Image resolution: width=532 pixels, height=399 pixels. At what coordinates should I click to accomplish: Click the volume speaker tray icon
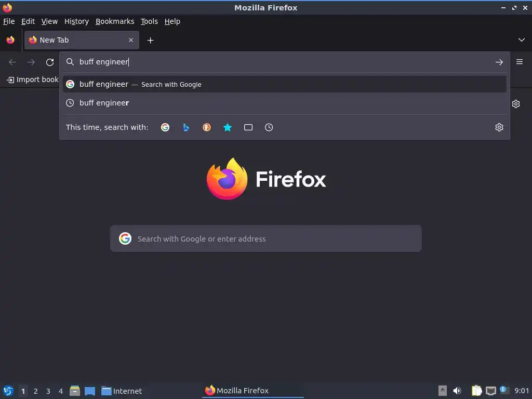(457, 391)
